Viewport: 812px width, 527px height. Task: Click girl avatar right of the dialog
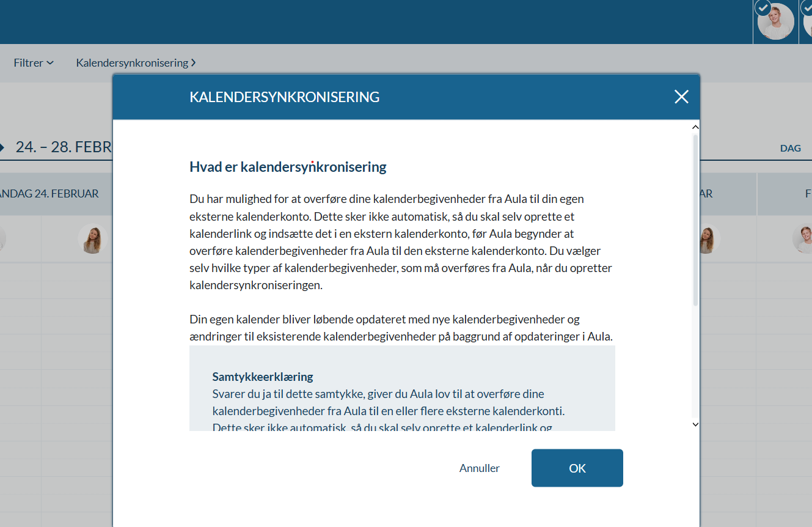point(707,240)
